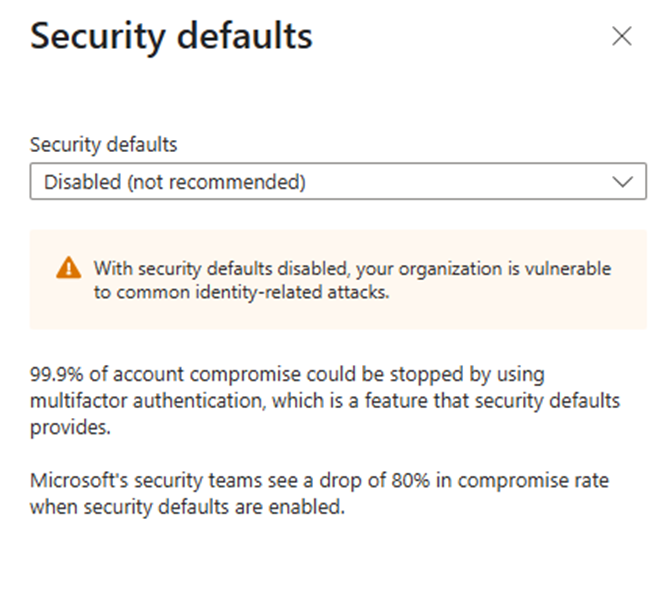Click the paragraph beginning with 99.9%

tap(325, 401)
